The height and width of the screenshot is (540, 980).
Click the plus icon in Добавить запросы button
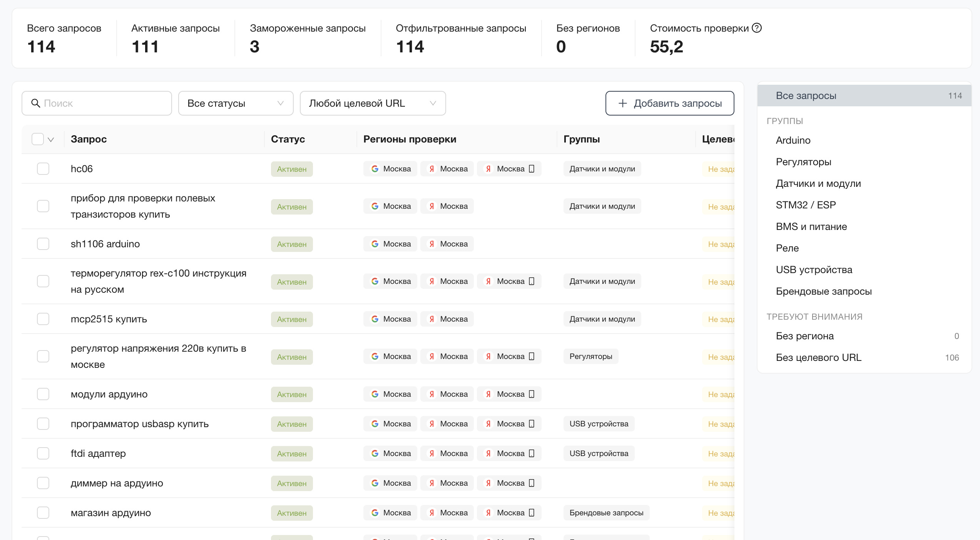(x=622, y=103)
